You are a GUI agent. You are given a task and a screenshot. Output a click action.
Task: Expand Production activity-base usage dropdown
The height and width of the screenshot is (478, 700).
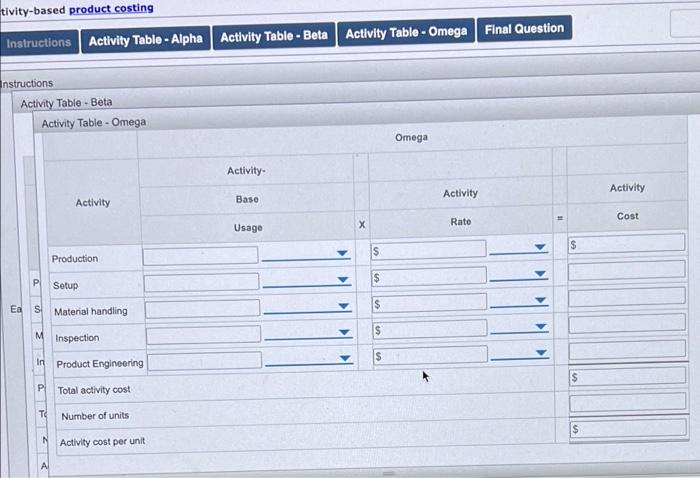[x=306, y=254]
